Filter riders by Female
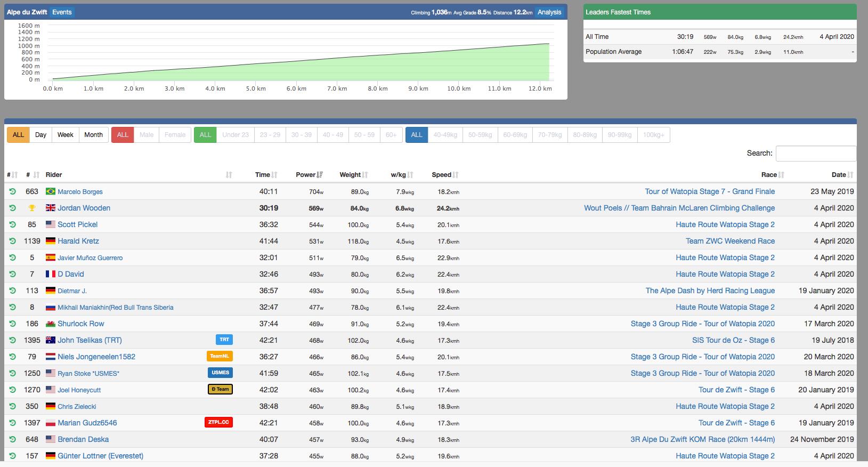Screen dimensions: 868x467 [175, 135]
